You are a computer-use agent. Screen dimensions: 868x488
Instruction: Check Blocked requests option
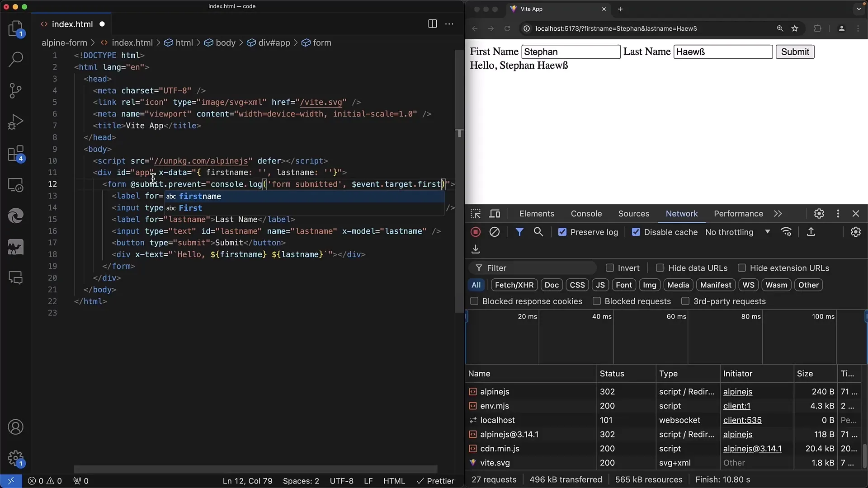click(x=597, y=301)
